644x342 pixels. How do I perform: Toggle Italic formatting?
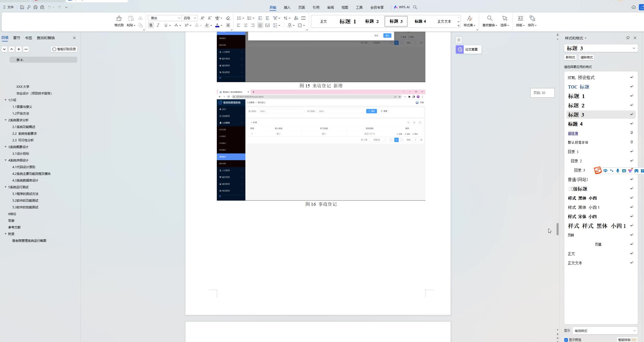158,25
